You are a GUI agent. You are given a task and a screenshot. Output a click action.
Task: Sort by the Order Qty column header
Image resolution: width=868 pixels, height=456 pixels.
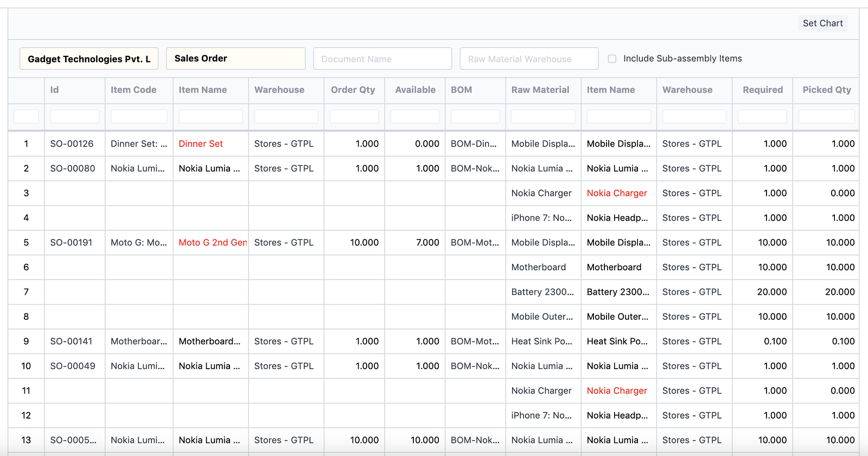[x=353, y=90]
